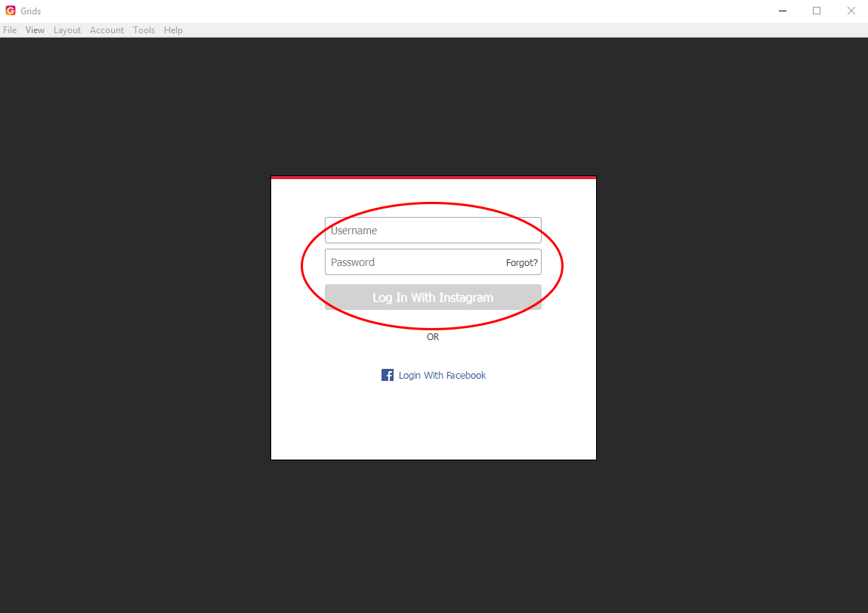Open the File menu
Viewport: 868px width, 613px height.
[10, 30]
